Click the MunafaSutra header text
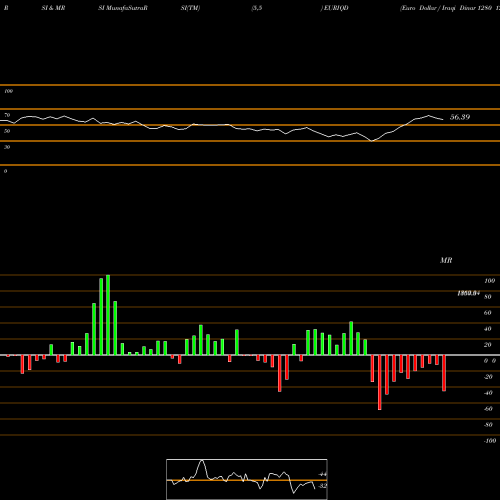The height and width of the screenshot is (500, 500). (126, 8)
